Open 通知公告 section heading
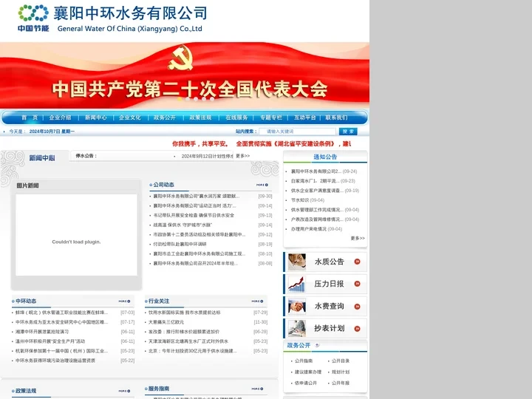The height and width of the screenshot is (399, 532). (325, 157)
